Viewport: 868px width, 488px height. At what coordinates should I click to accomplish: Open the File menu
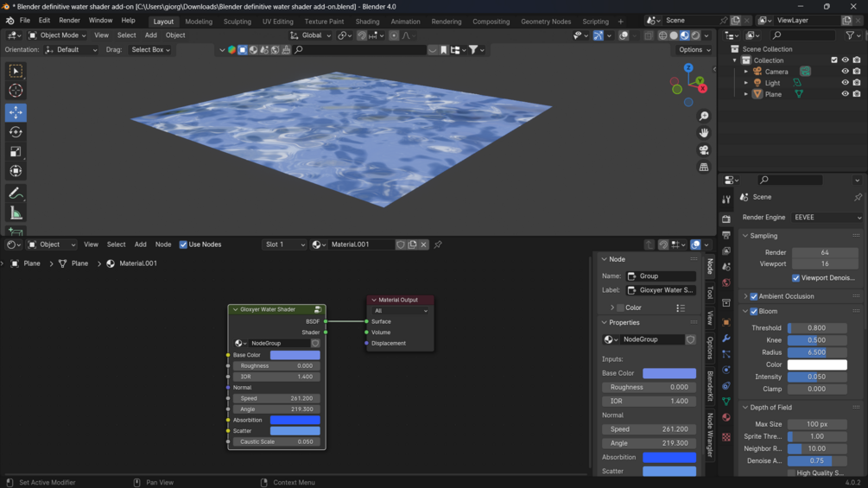[x=25, y=21]
